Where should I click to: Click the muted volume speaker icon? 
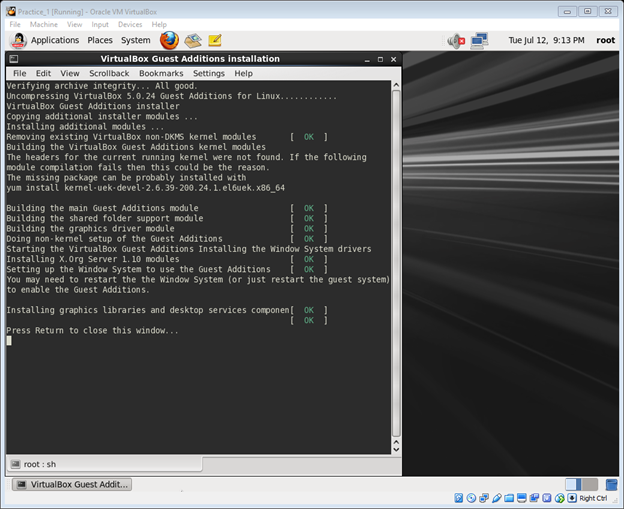pos(456,41)
